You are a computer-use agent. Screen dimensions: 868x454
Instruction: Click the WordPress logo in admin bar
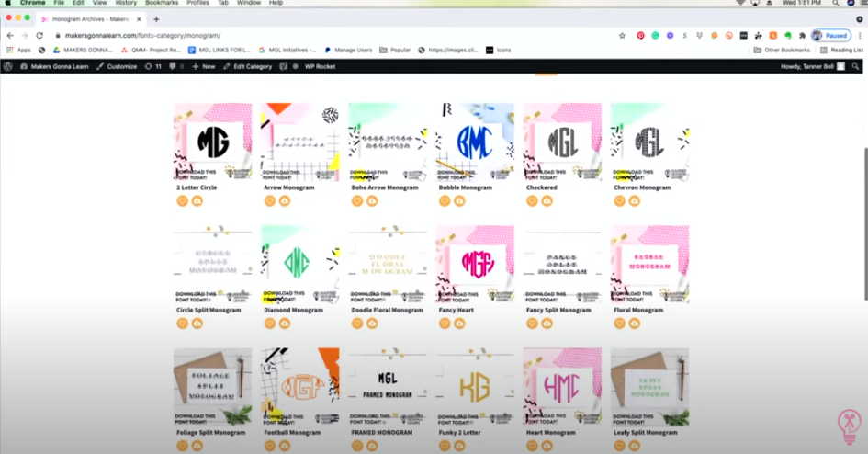(8, 66)
